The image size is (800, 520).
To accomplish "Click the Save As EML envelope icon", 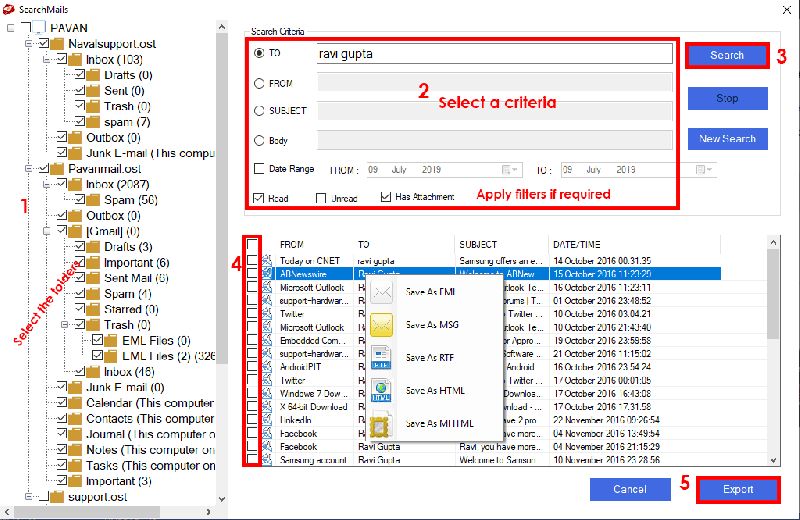I will click(382, 293).
